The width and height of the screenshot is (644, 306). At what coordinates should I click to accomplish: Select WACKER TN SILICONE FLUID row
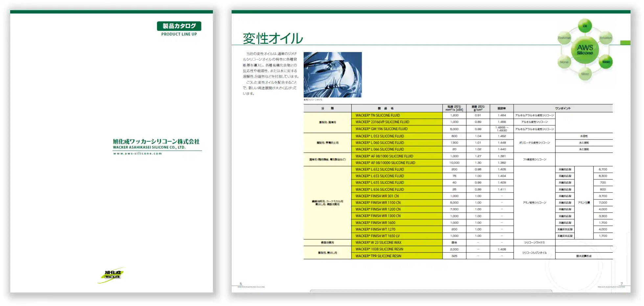[x=397, y=115]
